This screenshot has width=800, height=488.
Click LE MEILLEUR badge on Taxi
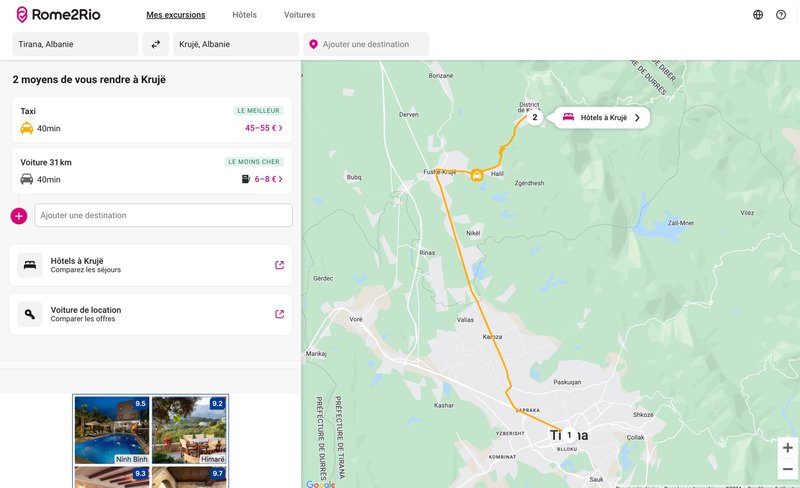(x=258, y=111)
